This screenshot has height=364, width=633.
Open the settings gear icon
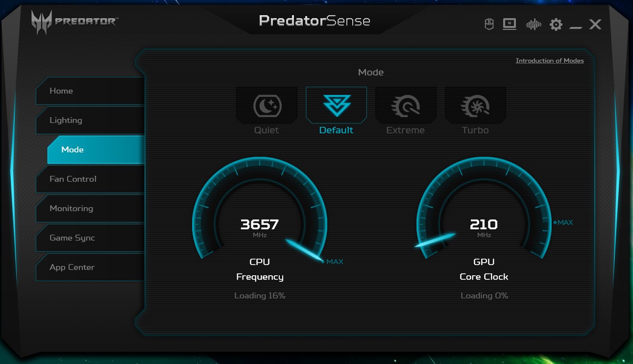tap(556, 24)
